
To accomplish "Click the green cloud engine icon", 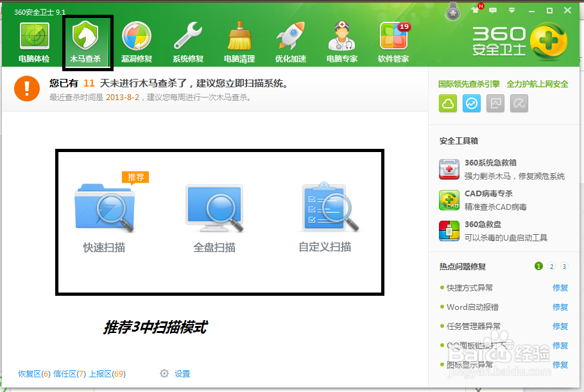I will click(448, 103).
